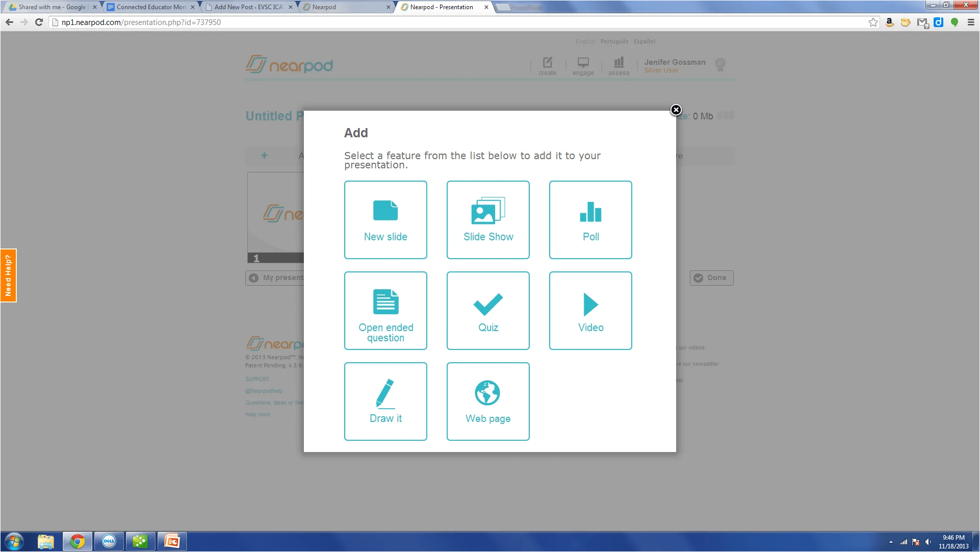Insert a Video into the presentation
The image size is (980, 552).
[590, 311]
